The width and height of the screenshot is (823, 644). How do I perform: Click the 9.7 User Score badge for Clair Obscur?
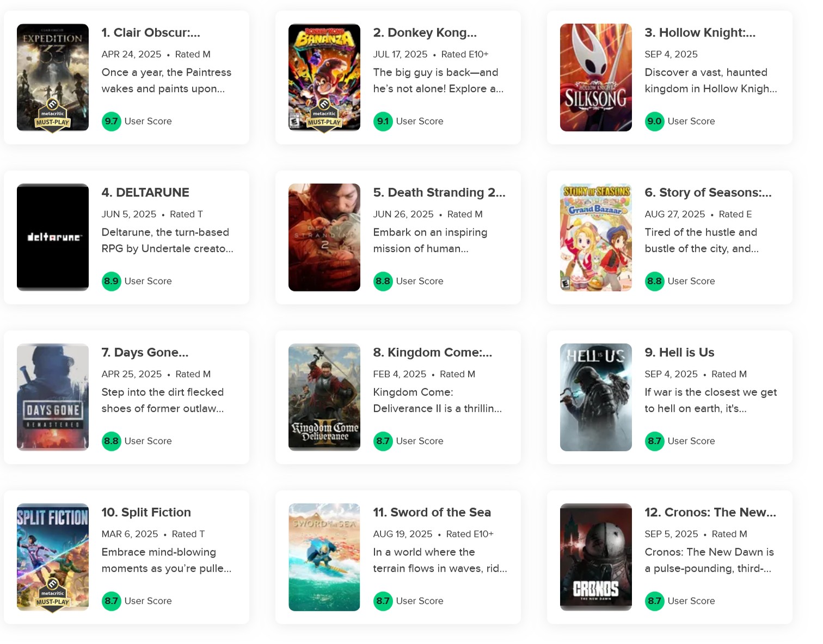tap(111, 121)
